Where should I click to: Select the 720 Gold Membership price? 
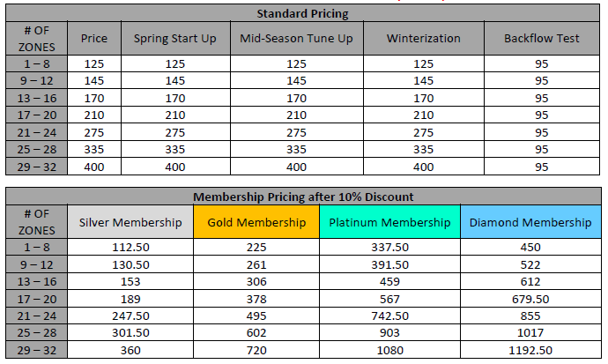[256, 350]
